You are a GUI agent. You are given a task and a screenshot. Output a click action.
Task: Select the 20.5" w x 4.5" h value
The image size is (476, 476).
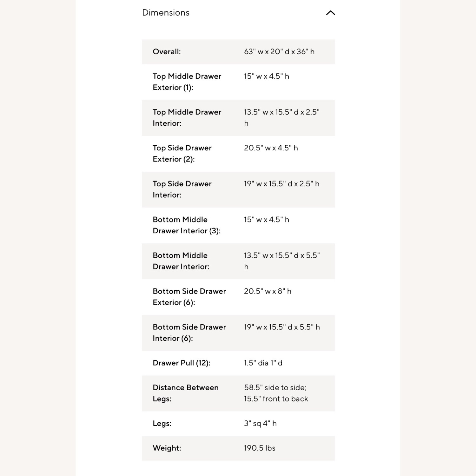coord(271,148)
